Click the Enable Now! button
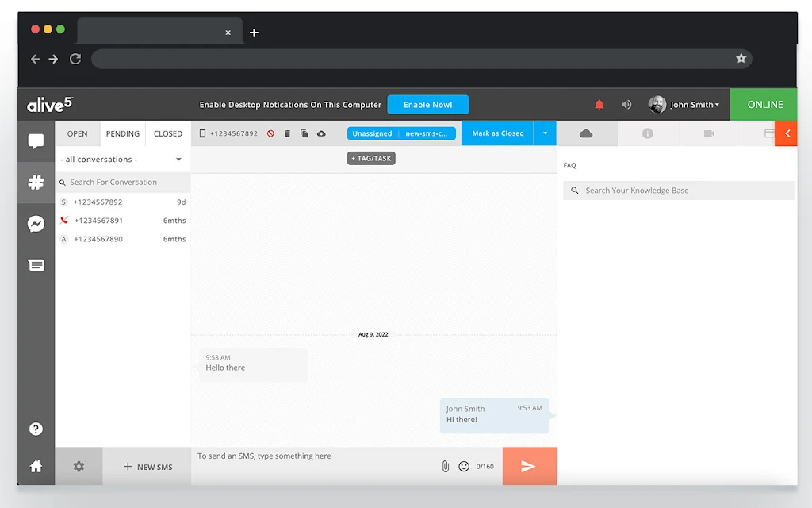The height and width of the screenshot is (508, 812). click(x=427, y=105)
